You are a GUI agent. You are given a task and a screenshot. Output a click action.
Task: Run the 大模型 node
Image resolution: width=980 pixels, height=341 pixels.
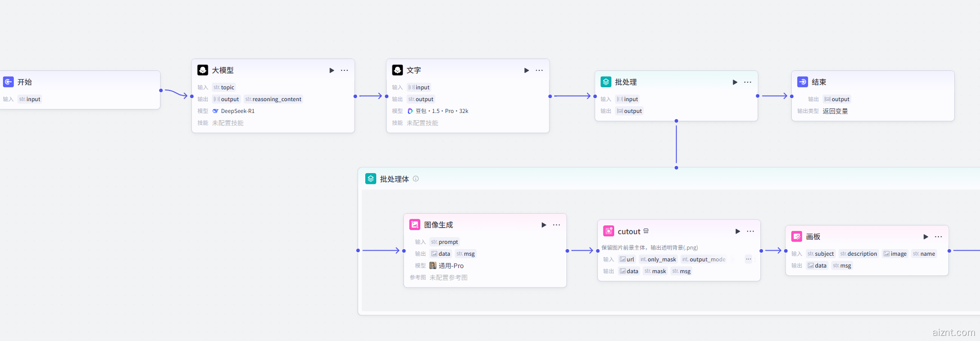331,70
